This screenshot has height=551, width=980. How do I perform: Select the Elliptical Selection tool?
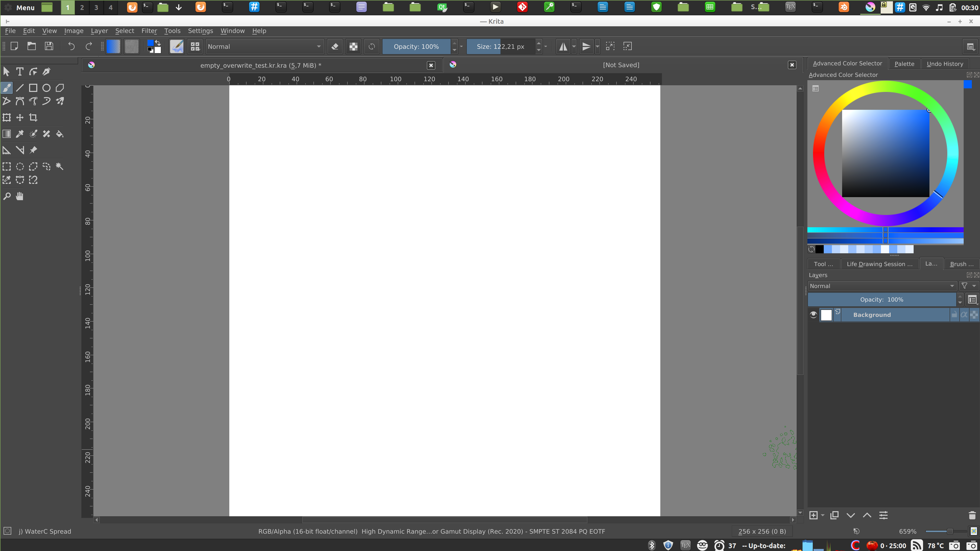click(x=20, y=166)
